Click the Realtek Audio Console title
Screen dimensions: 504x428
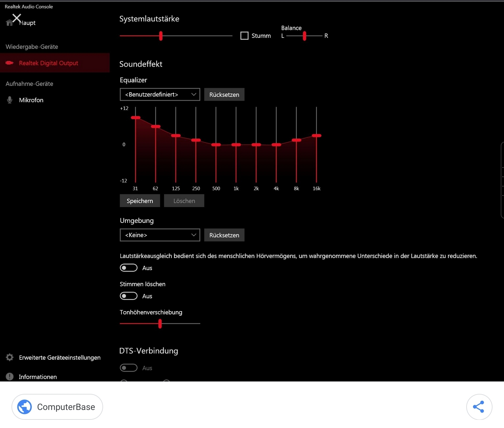(29, 7)
